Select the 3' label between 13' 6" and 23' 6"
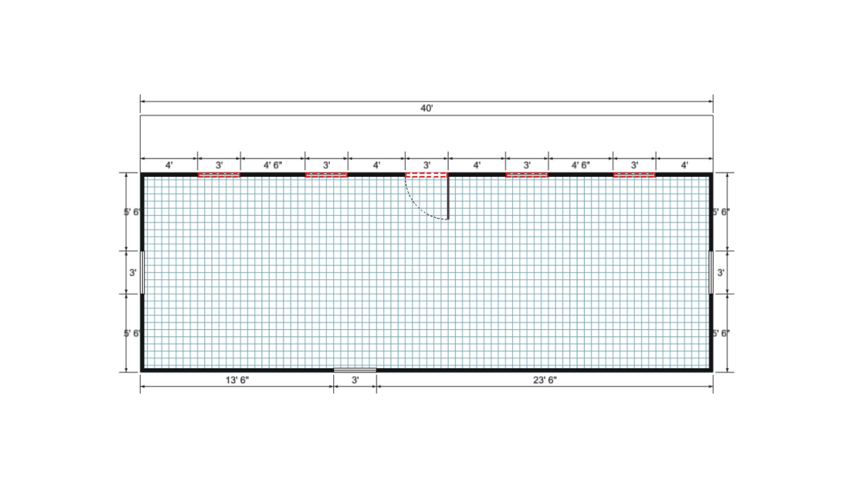Viewport: 868px width, 488px height. tap(355, 380)
